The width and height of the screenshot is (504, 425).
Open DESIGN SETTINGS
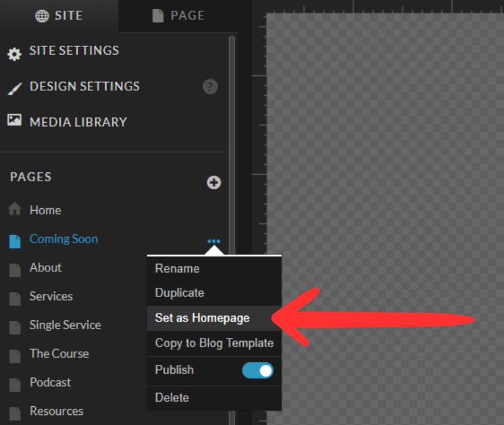pyautogui.click(x=85, y=86)
